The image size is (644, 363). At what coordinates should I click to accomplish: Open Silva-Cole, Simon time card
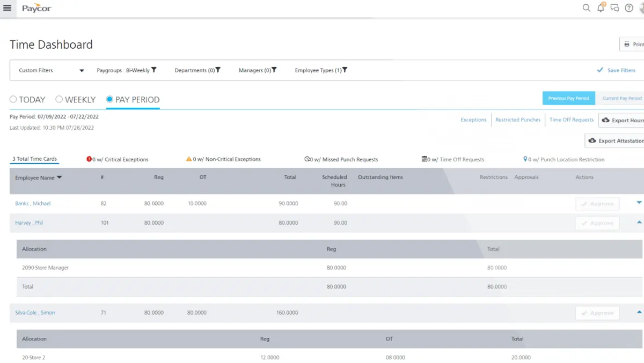pyautogui.click(x=35, y=313)
